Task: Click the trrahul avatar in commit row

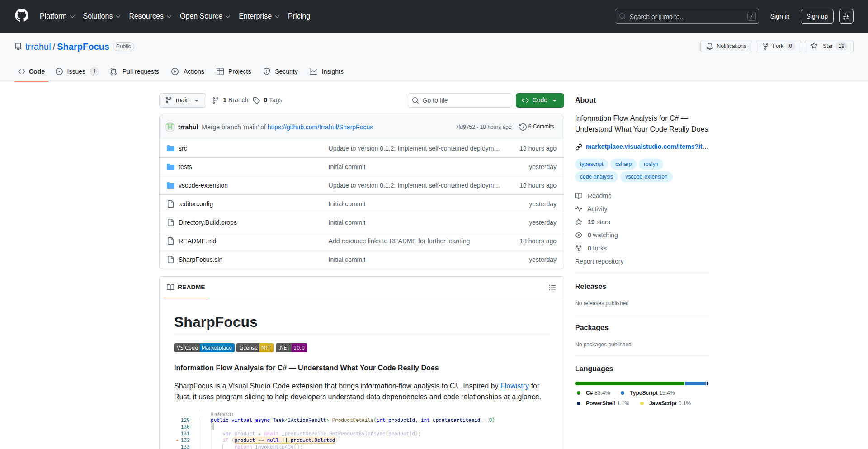Action: pos(170,127)
